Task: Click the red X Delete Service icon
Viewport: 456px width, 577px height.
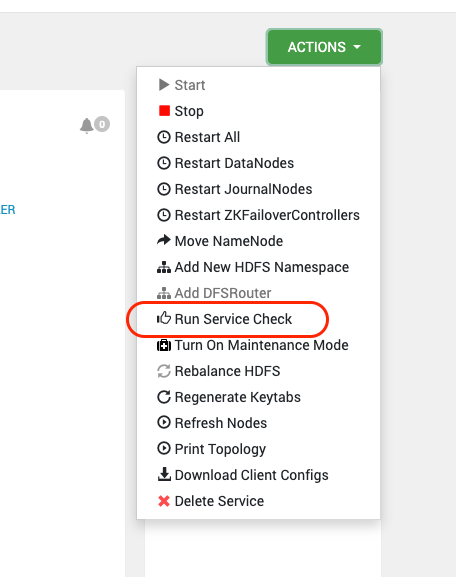Action: pos(164,501)
